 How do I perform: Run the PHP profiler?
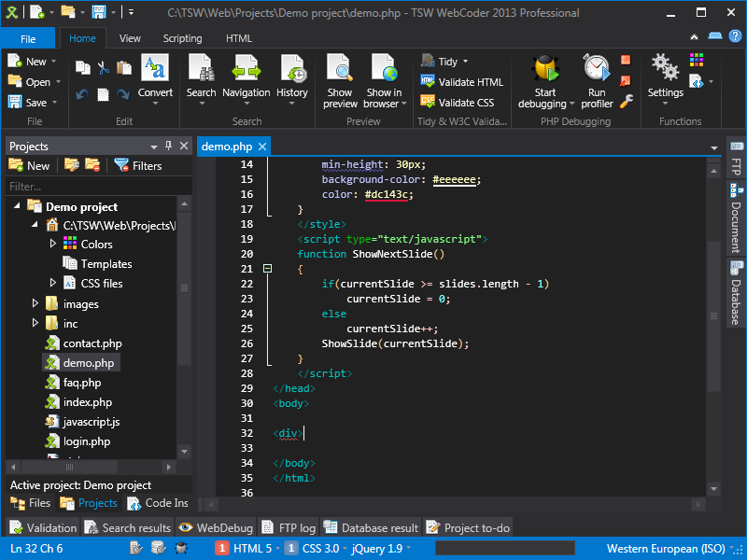click(597, 69)
